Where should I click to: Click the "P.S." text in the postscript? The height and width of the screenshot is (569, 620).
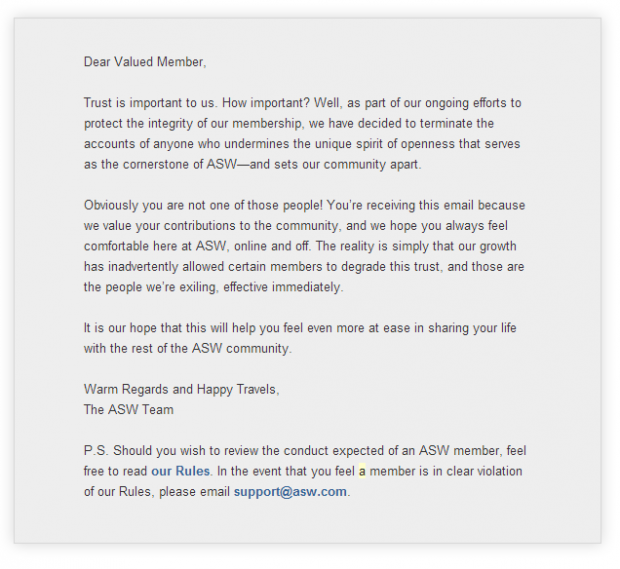[96, 451]
